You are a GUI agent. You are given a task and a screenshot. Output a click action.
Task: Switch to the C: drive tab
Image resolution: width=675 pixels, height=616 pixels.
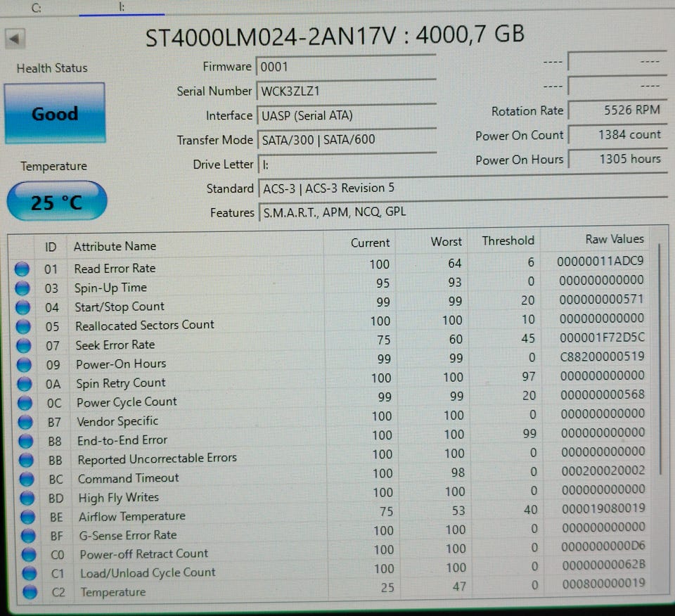tap(37, 8)
